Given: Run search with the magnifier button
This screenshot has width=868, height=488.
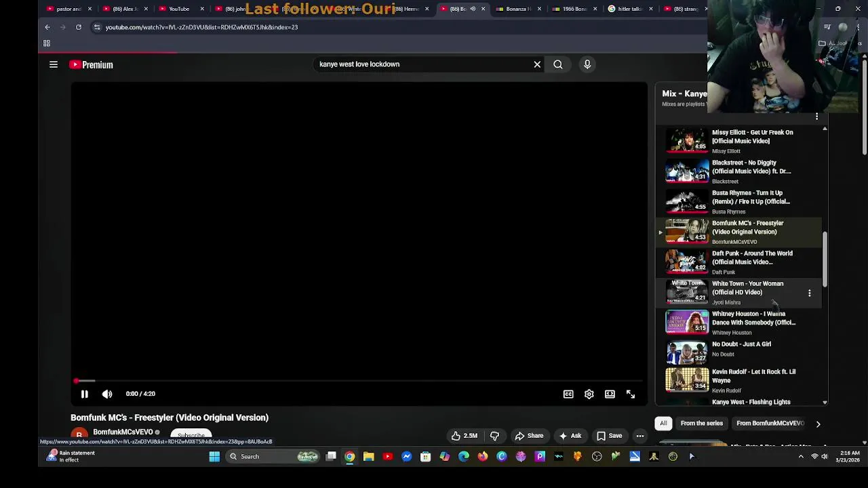Looking at the screenshot, I should pyautogui.click(x=558, y=64).
